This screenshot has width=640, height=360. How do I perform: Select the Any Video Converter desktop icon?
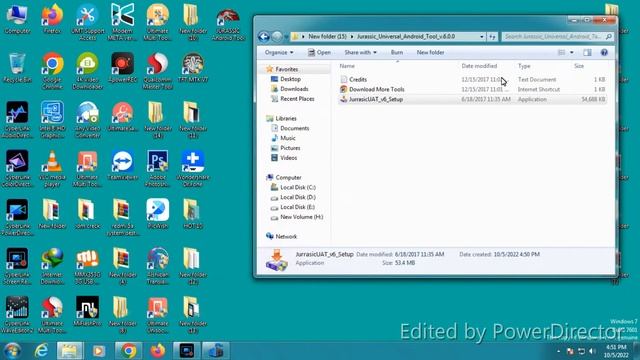(87, 120)
